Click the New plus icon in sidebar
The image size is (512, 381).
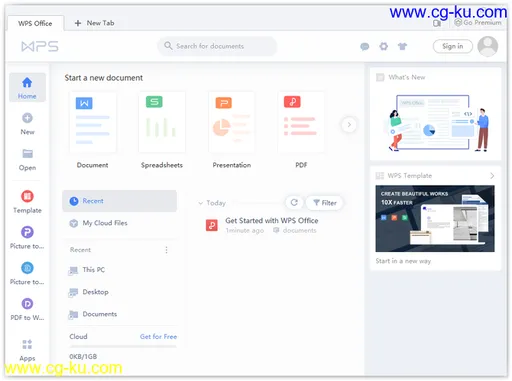tap(27, 118)
